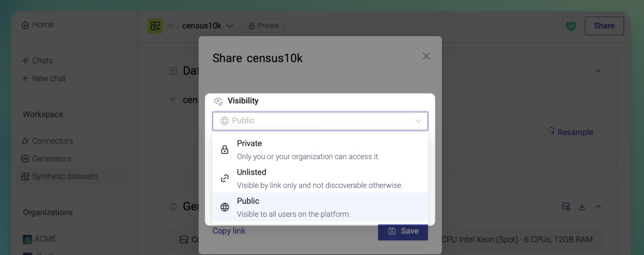Click the Copy link link
Image resolution: width=644 pixels, height=255 pixels.
click(x=229, y=231)
